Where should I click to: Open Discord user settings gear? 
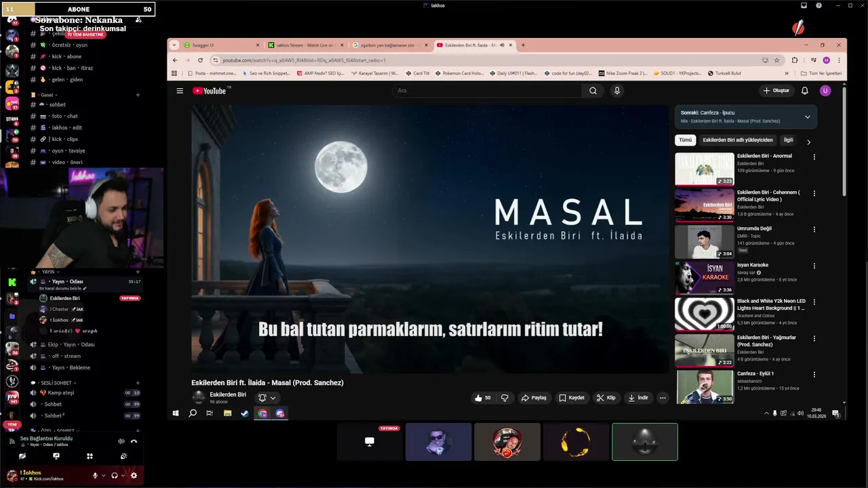[134, 476]
